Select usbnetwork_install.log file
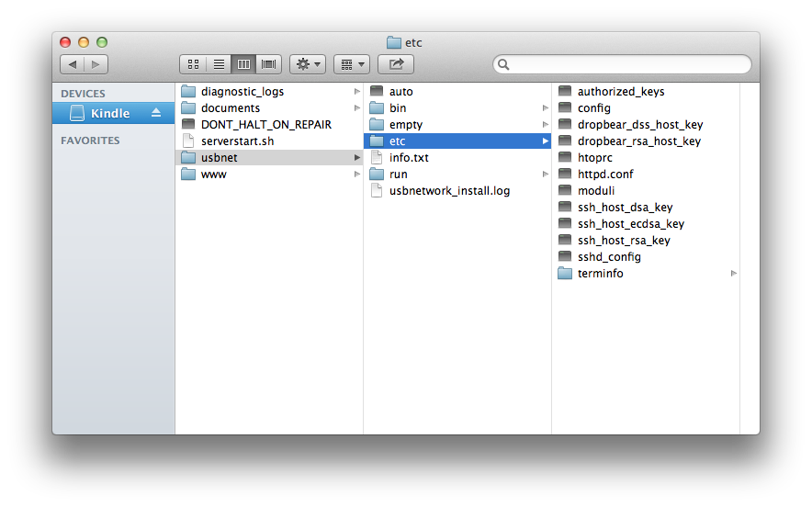812x507 pixels. pyautogui.click(x=457, y=190)
